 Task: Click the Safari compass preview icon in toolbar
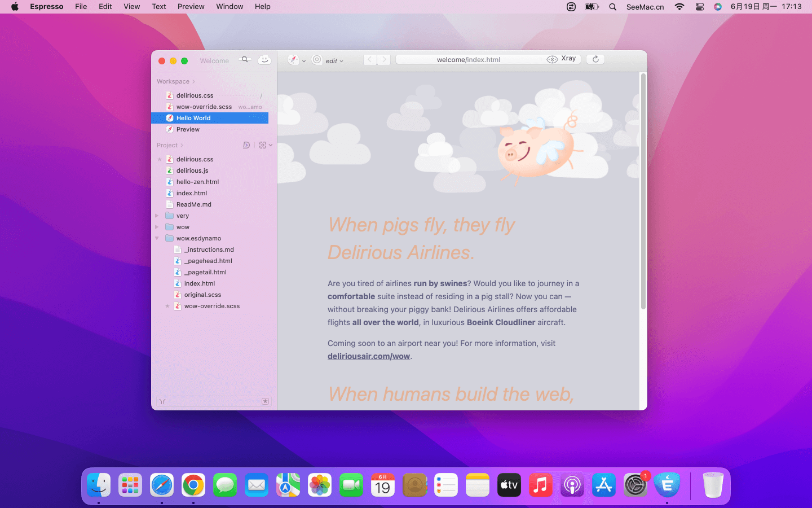(x=293, y=60)
